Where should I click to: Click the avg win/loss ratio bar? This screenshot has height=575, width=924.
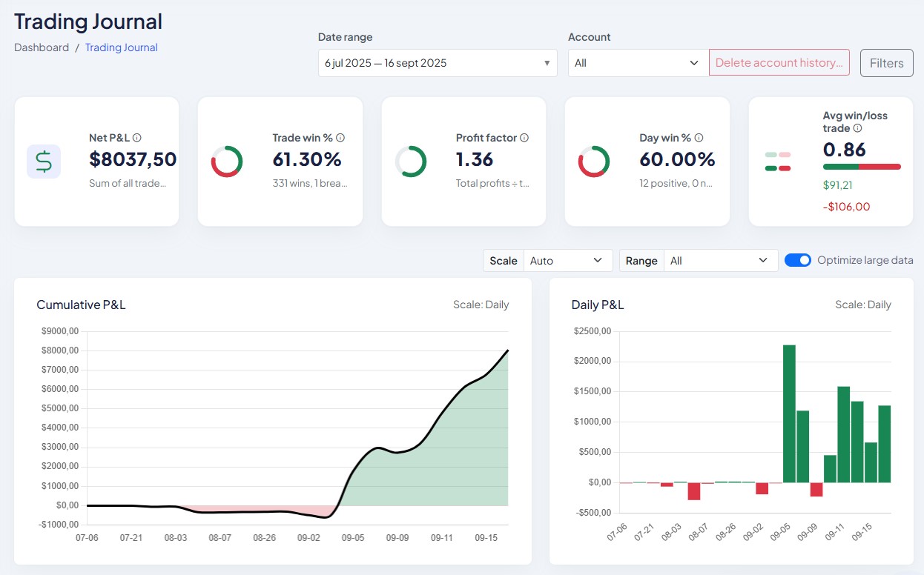[862, 167]
